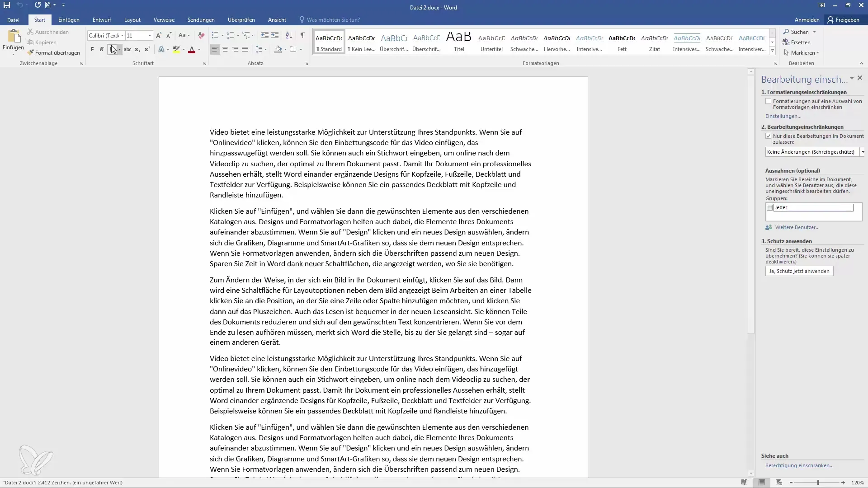Close the Bearbeitung einschränken pane
The width and height of the screenshot is (868, 488).
(x=860, y=78)
